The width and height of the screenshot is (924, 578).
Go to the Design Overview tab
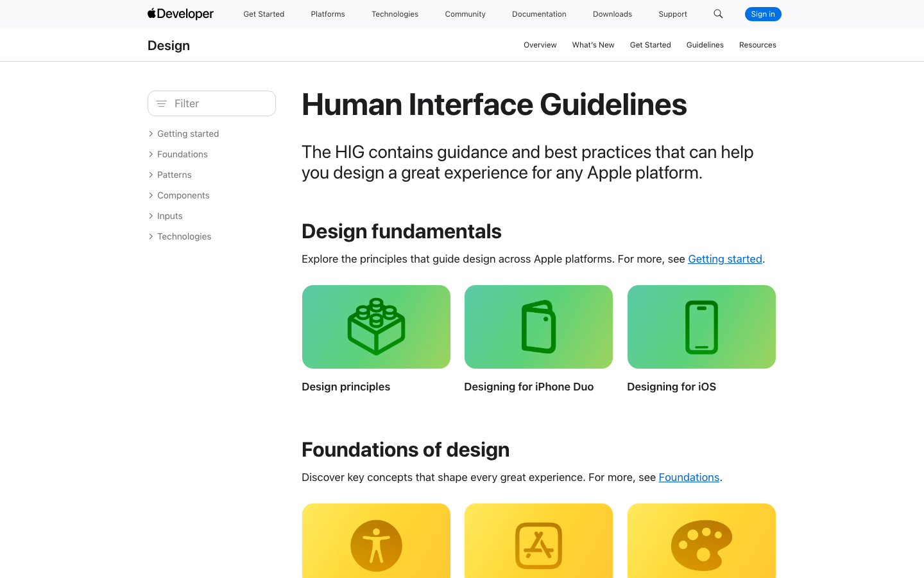tap(540, 45)
